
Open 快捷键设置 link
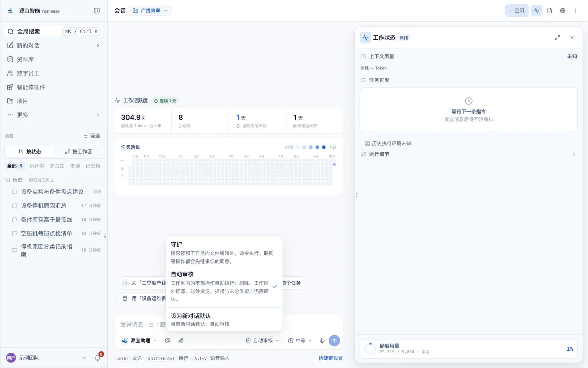(x=331, y=358)
